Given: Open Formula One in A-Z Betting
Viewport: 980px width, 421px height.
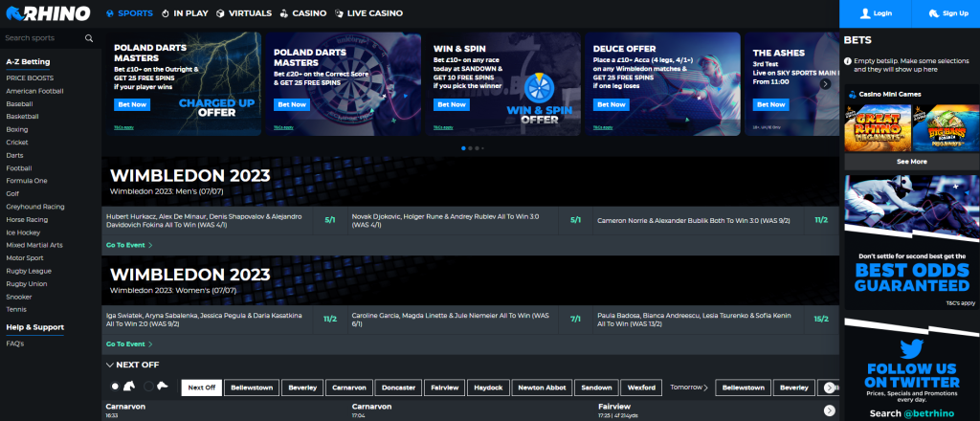Looking at the screenshot, I should tap(27, 181).
